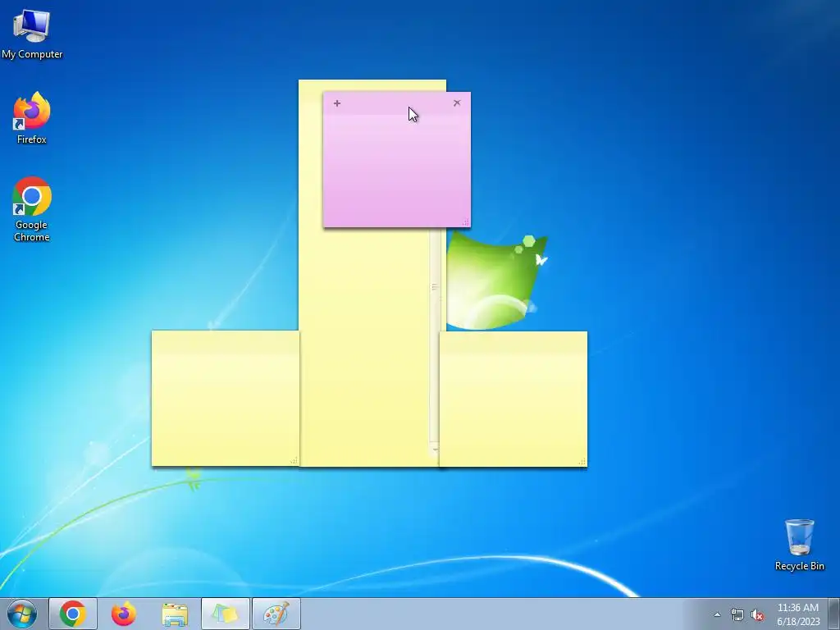Image resolution: width=840 pixels, height=630 pixels.
Task: Open the clock showing 11:36 AM
Action: coord(798,614)
